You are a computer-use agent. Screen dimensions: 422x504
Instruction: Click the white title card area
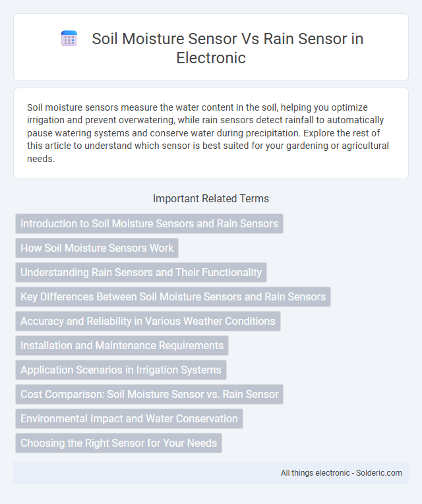pyautogui.click(x=211, y=47)
